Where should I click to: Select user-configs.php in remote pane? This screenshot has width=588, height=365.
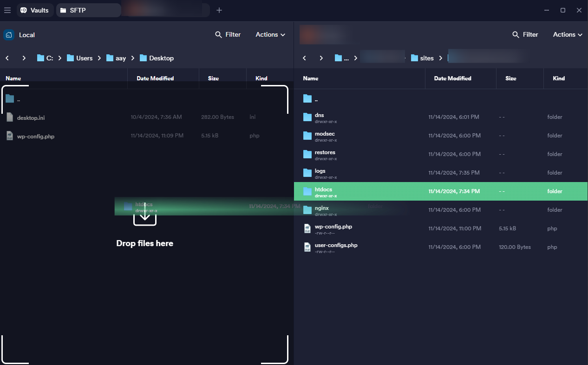[336, 245]
